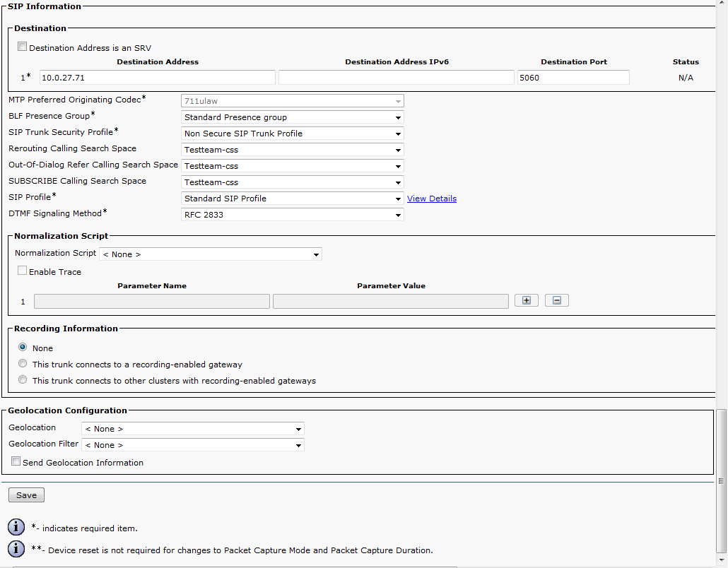Viewport: 728px width, 568px height.
Task: Expand Rerouting Calling Search Space dropdown
Action: pos(293,150)
